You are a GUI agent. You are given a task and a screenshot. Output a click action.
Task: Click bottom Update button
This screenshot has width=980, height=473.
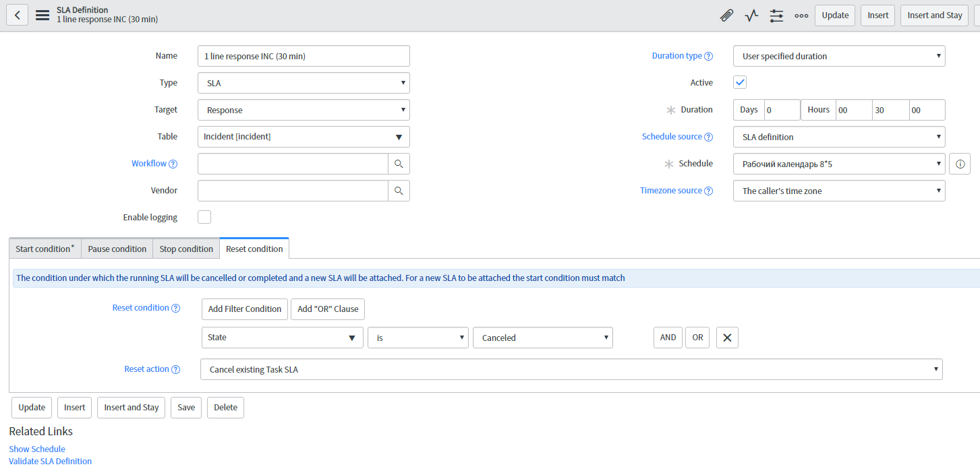point(32,408)
